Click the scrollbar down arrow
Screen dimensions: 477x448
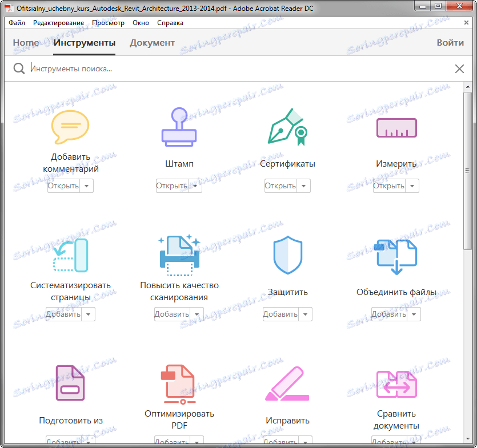coord(467,438)
